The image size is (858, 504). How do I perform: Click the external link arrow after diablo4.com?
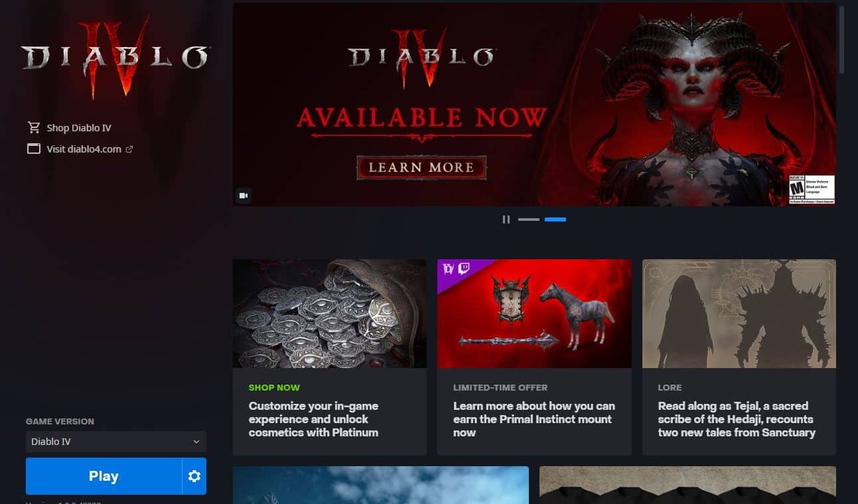pyautogui.click(x=129, y=149)
